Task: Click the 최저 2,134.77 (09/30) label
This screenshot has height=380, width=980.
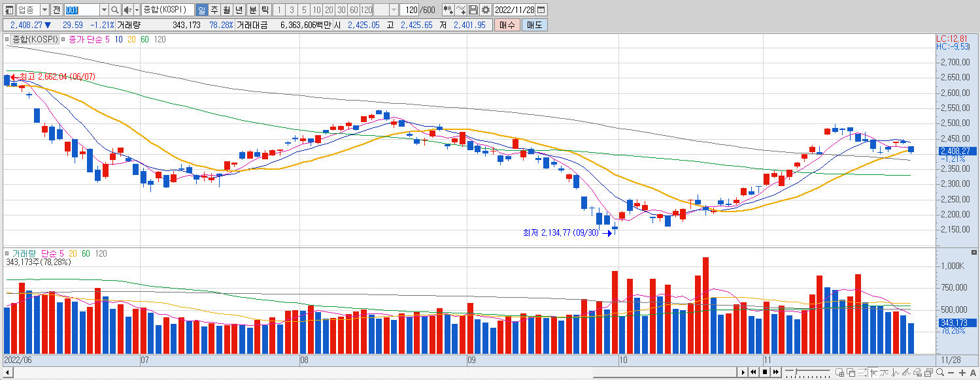Action: [x=560, y=232]
